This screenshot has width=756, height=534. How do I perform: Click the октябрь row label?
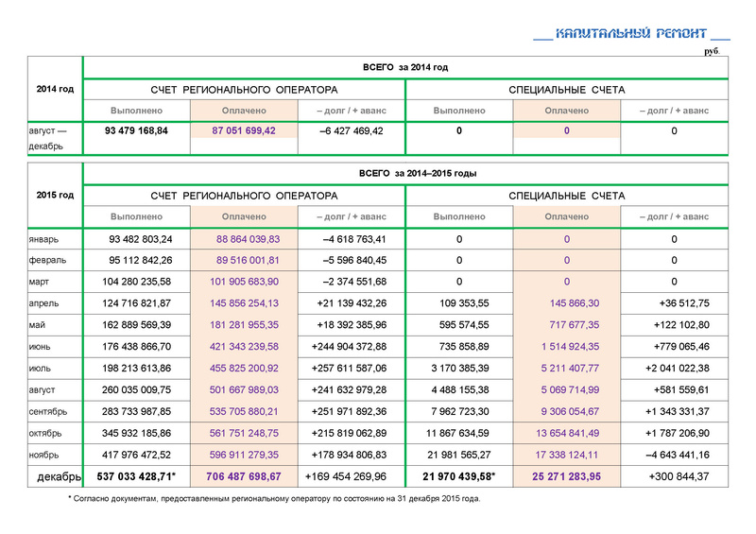coord(45,434)
